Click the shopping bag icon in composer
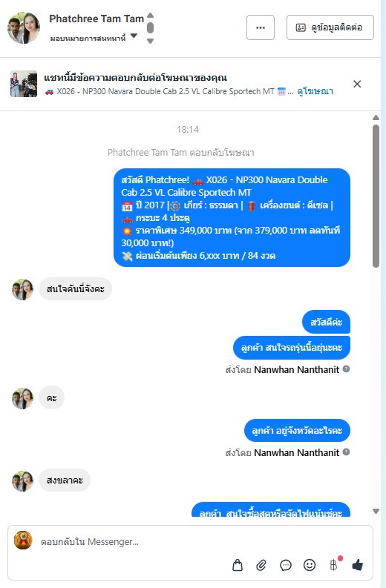Screen dimensions: 386x588 click(x=238, y=565)
